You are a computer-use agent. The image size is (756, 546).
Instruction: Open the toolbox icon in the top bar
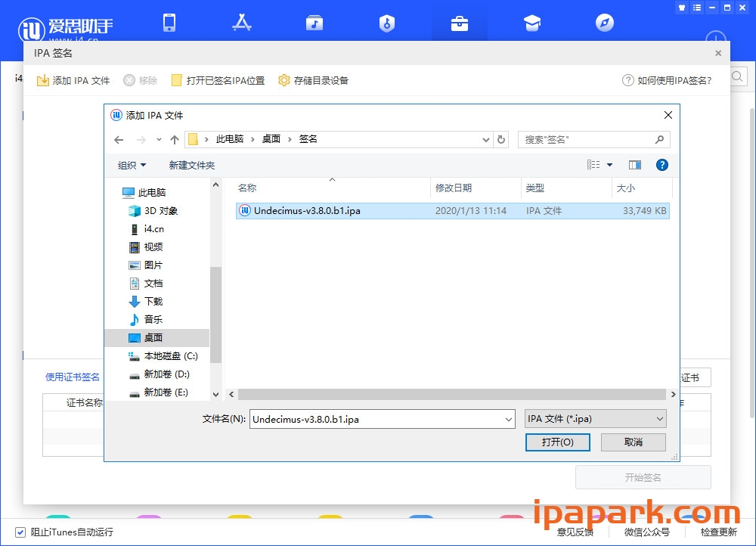tap(459, 23)
